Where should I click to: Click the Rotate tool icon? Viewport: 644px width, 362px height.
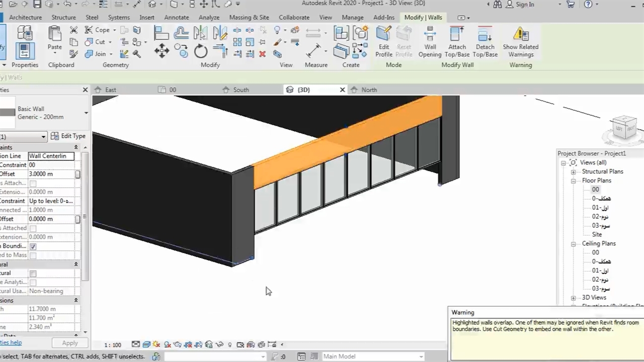(x=201, y=51)
